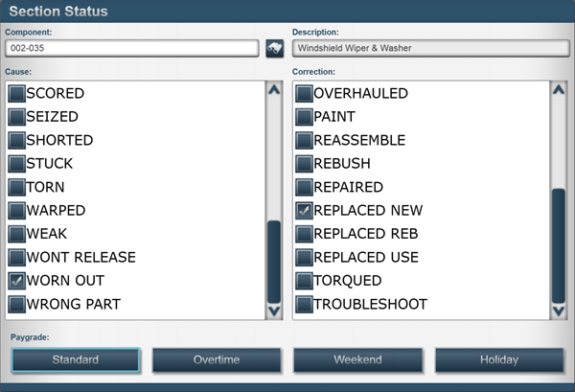Tick the SCORED cause checkbox
This screenshot has height=392, width=575.
[x=17, y=93]
